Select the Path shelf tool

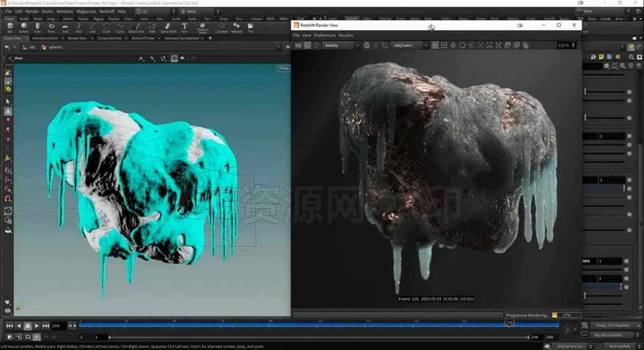coord(153,28)
